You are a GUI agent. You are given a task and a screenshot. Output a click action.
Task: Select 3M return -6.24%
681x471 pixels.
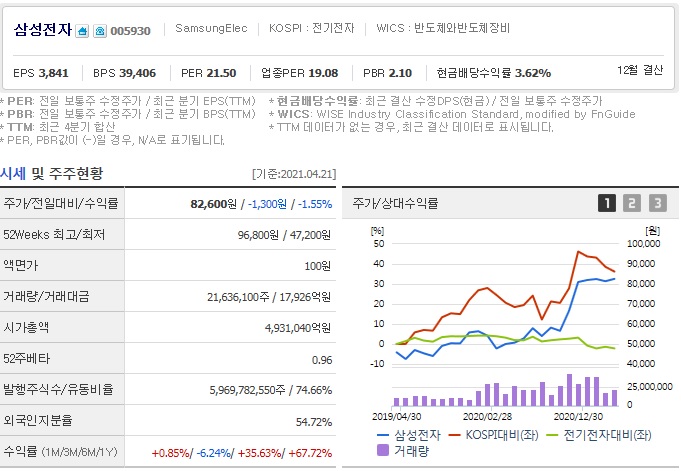point(214,453)
